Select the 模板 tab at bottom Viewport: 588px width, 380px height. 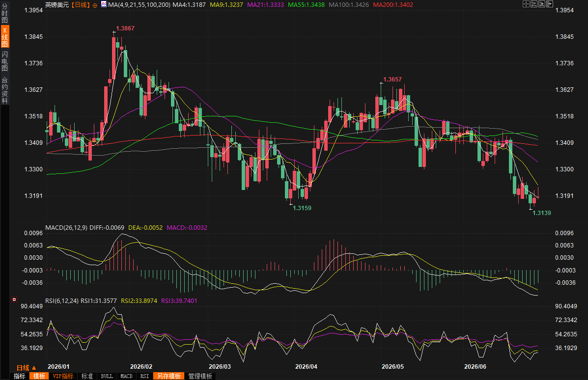coord(39,376)
